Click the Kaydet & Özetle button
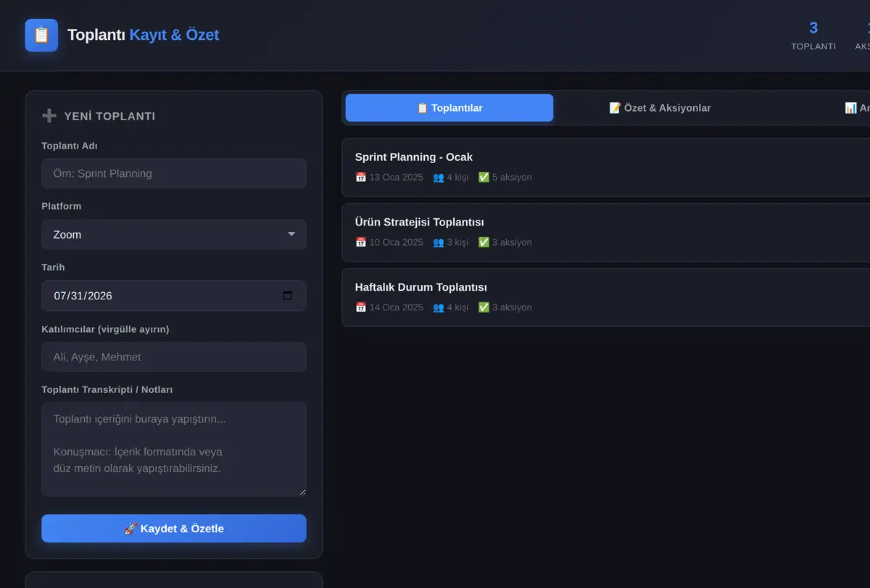This screenshot has height=588, width=870. pyautogui.click(x=174, y=529)
